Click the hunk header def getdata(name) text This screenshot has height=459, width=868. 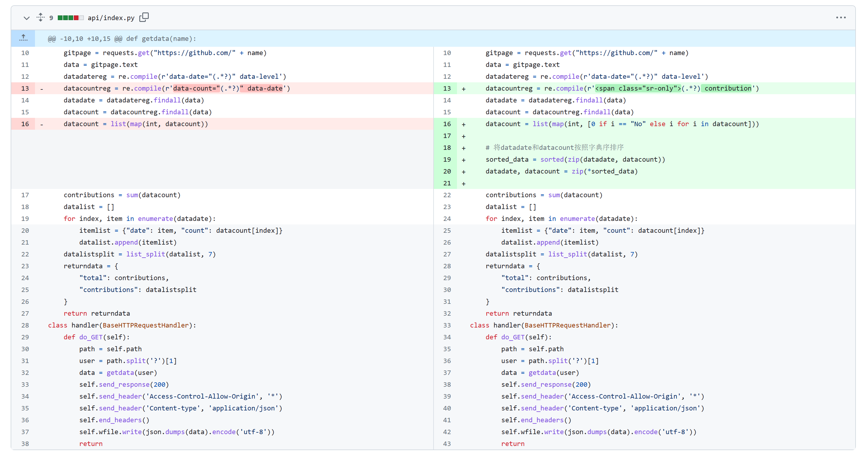click(161, 39)
